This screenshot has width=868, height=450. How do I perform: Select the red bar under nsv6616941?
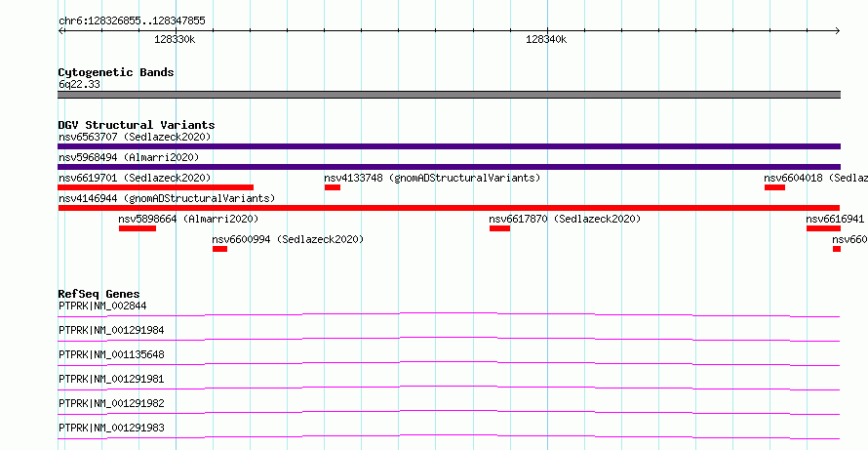click(x=823, y=228)
